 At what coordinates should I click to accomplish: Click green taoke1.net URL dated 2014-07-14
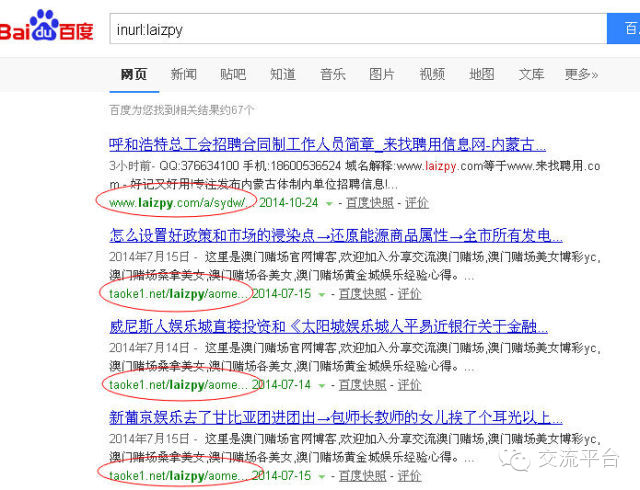click(178, 385)
